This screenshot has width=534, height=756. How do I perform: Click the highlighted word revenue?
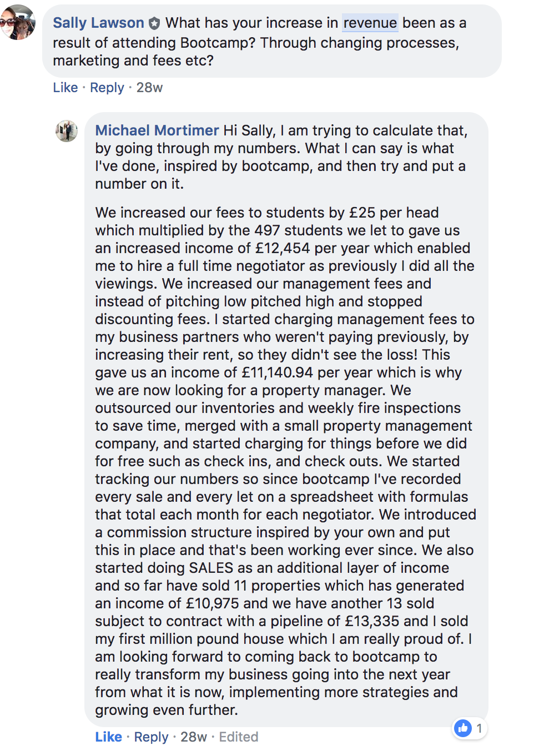[x=370, y=23]
